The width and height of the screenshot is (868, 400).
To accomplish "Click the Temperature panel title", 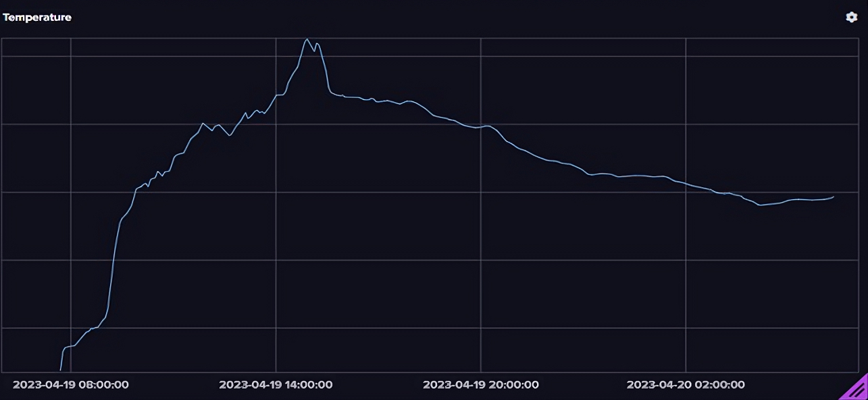I will tap(37, 18).
